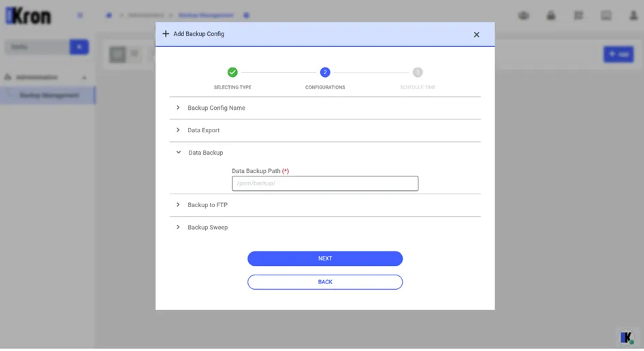The image size is (644, 351).
Task: Focus the sidebar search field
Action: [37, 47]
